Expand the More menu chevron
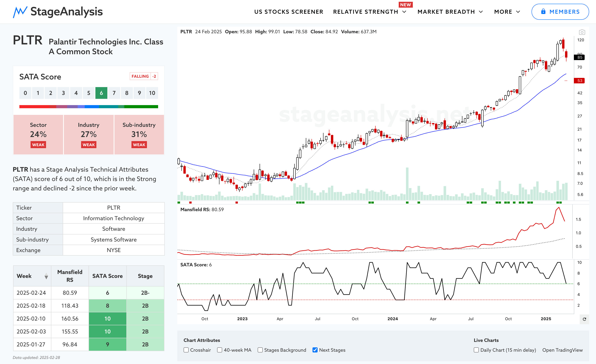The height and width of the screenshot is (364, 596). (x=518, y=12)
